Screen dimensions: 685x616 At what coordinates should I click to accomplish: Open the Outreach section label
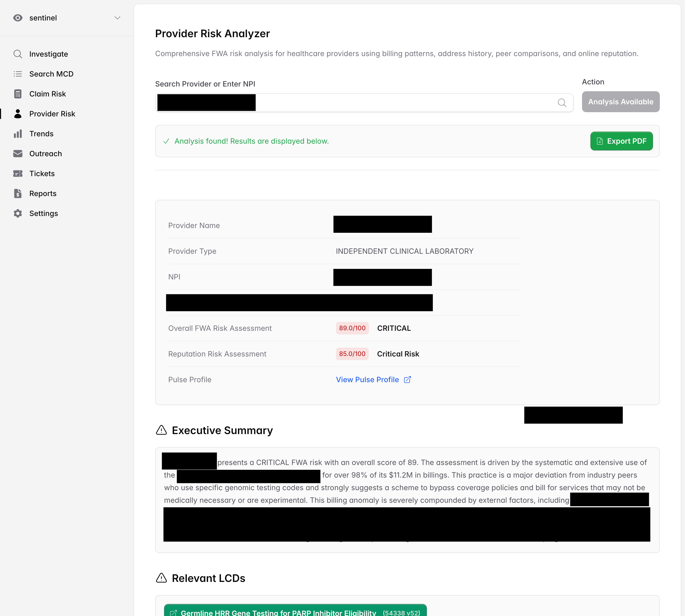point(45,154)
